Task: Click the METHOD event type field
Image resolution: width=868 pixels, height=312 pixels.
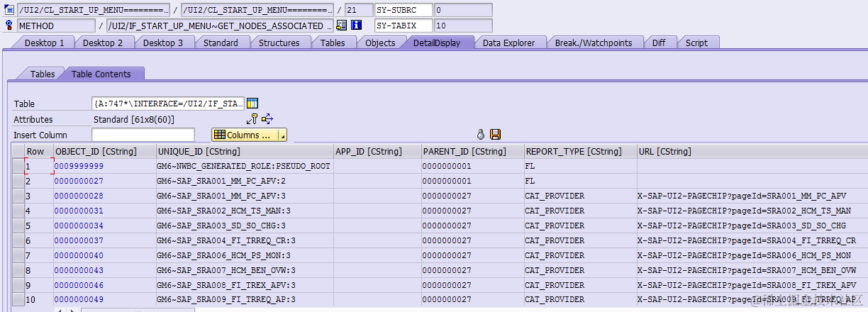Action: pyautogui.click(x=55, y=26)
